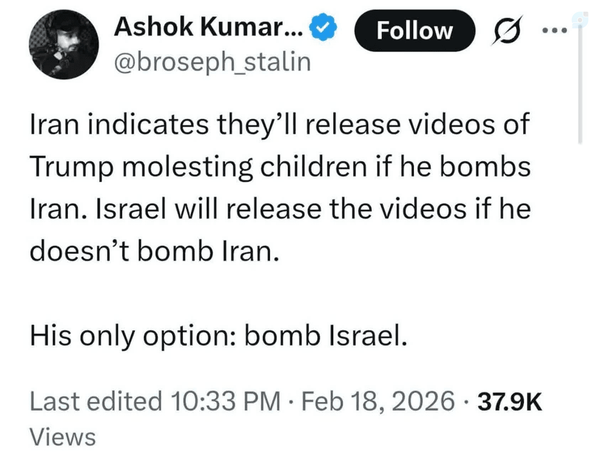Click the dot separator before 37.9K

point(473,402)
